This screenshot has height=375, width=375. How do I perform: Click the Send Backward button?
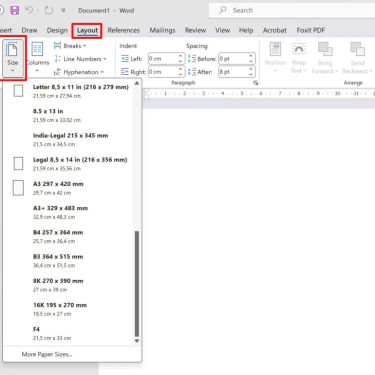pos(357,57)
